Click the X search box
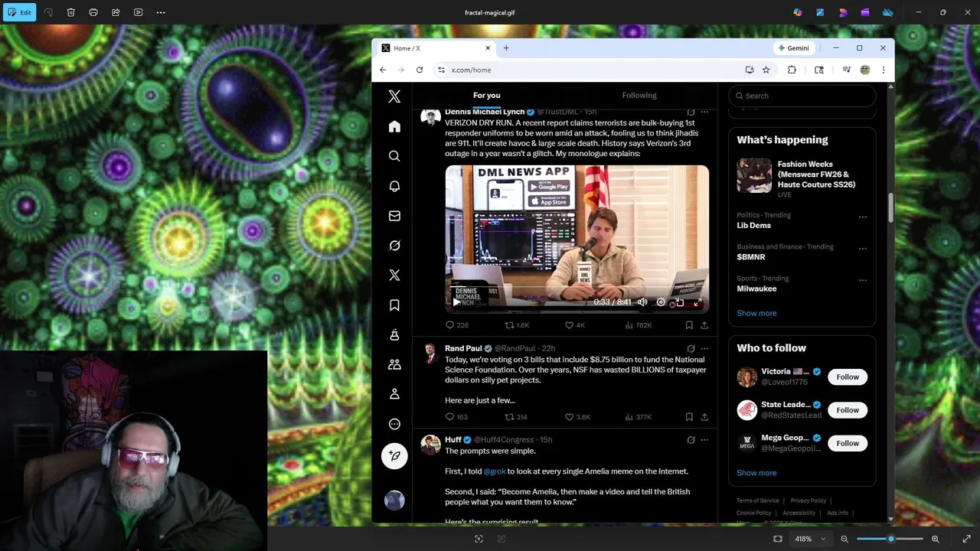Screen dimensions: 980x551 coord(802,96)
